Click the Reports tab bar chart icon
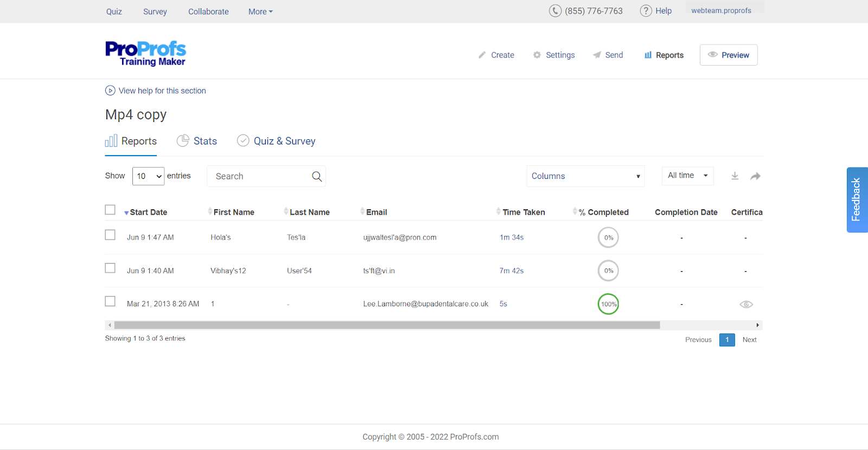The width and height of the screenshot is (868, 450). pos(111,141)
